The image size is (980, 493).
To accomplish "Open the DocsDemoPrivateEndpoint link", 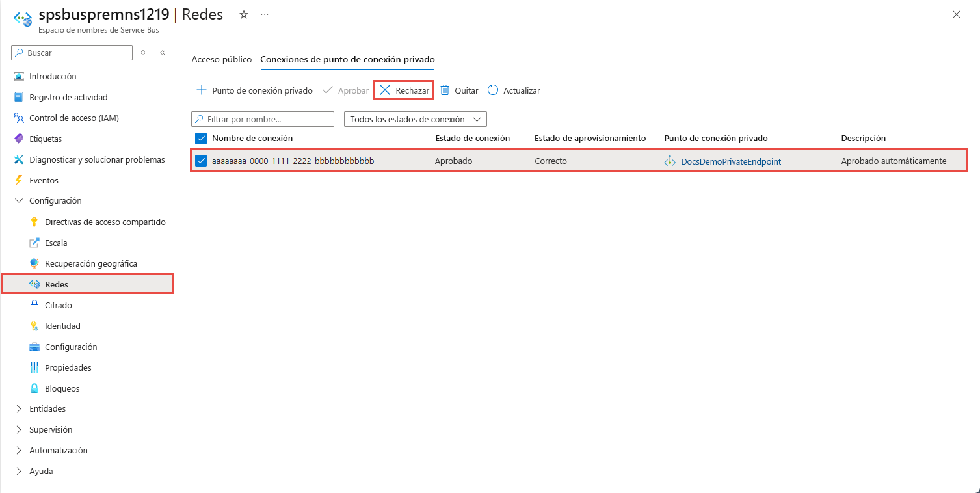I will [731, 161].
